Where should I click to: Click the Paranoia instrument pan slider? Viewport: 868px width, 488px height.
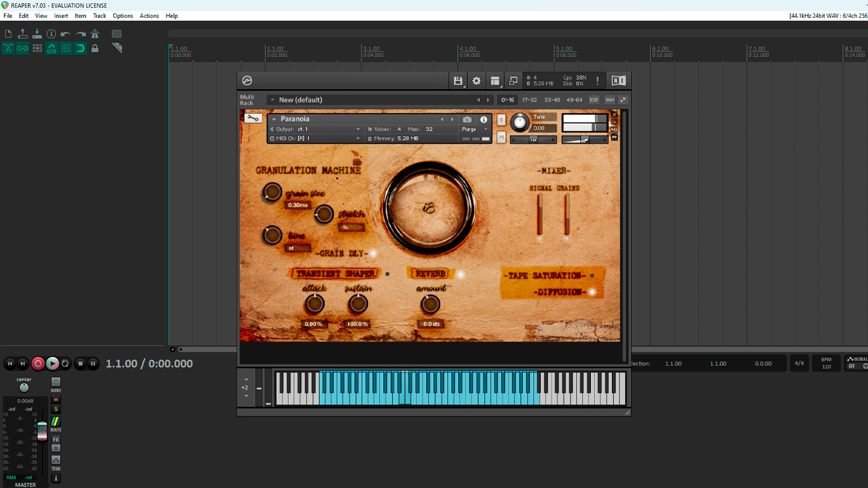(x=534, y=139)
